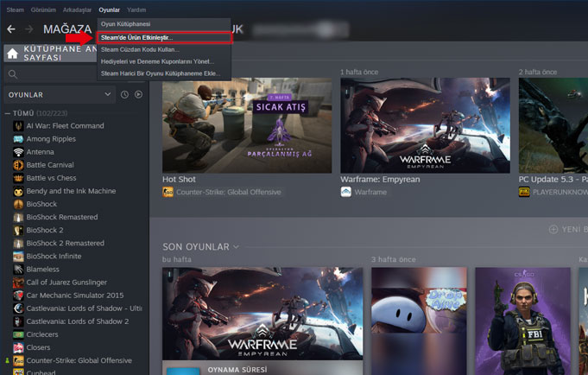
Task: Click the forward navigation arrow
Action: tap(28, 29)
